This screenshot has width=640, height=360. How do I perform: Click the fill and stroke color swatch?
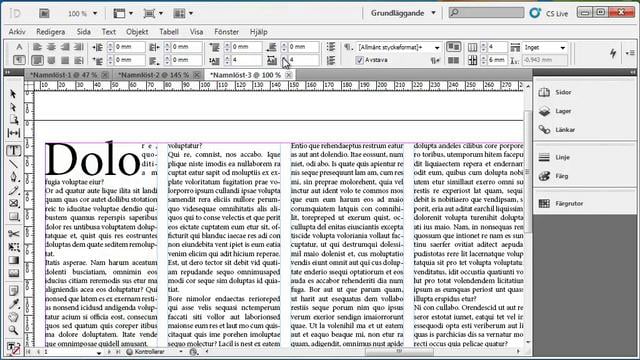click(x=13, y=348)
